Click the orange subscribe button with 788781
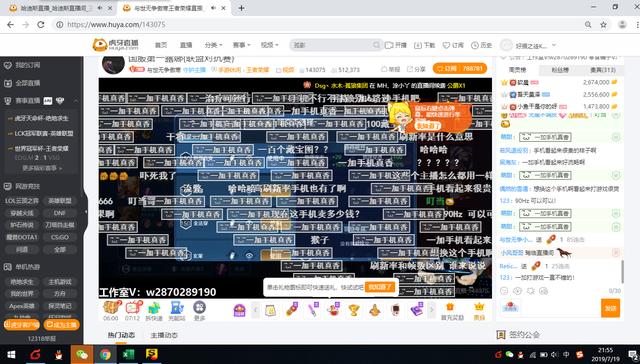Viewport: 640px width, 364px height. click(460, 69)
